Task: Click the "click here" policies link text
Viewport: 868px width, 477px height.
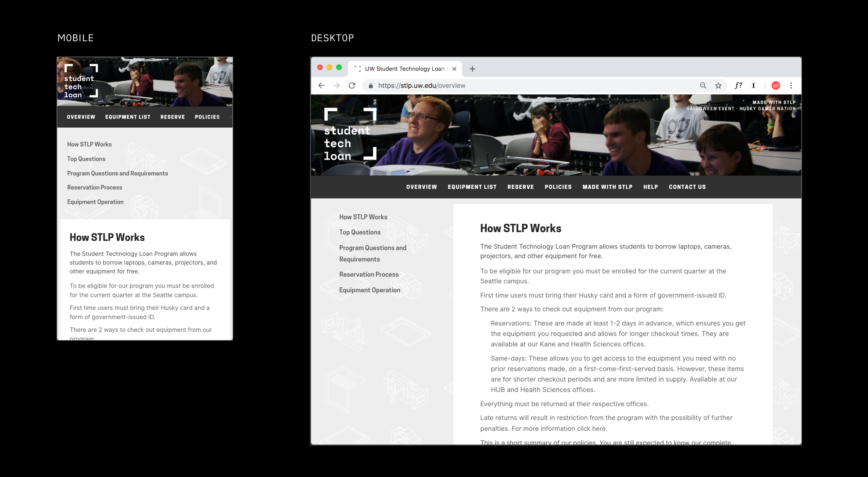Action: click(x=592, y=429)
